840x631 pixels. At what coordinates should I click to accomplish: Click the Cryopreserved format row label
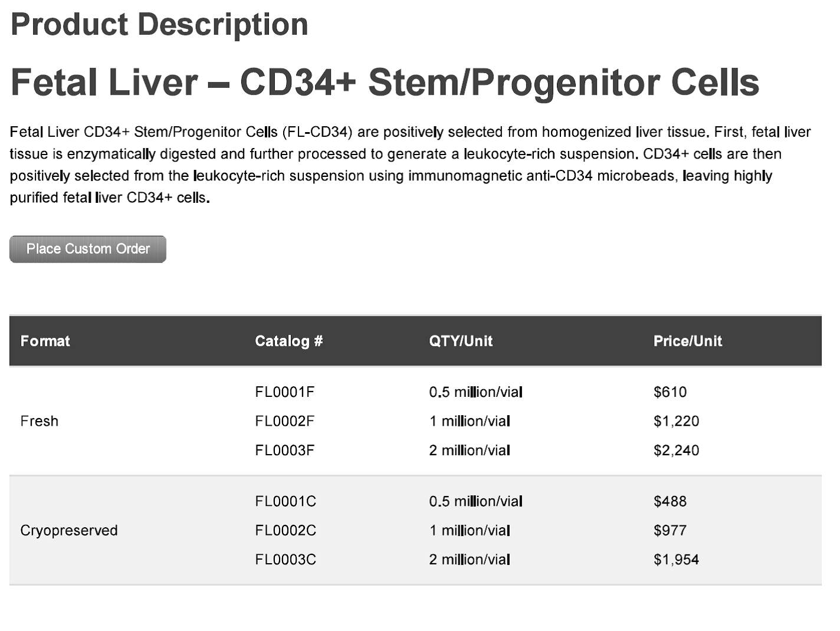69,531
